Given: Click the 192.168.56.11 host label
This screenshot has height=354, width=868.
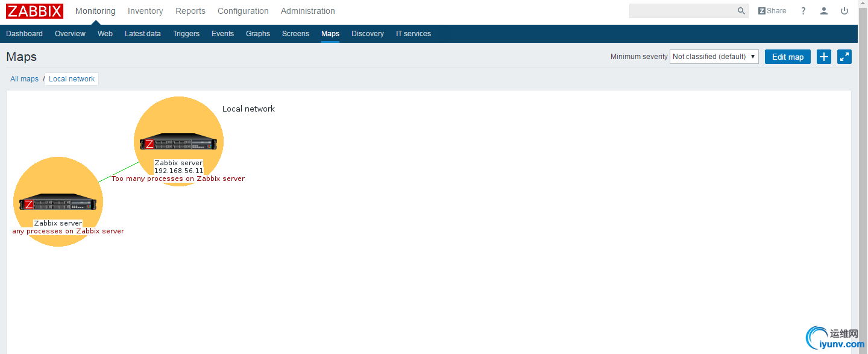Looking at the screenshot, I should 178,171.
